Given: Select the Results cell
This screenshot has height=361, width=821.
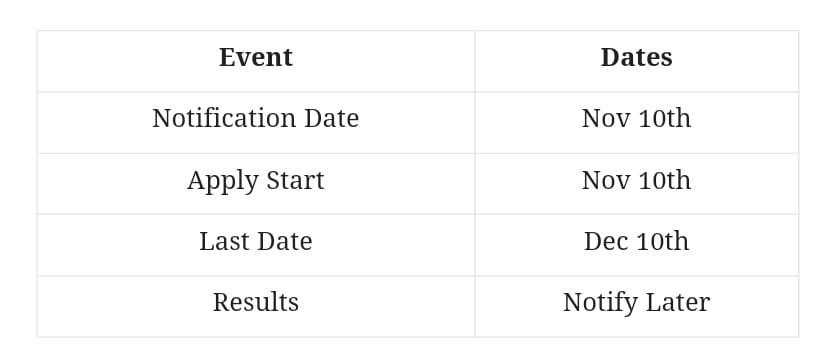Looking at the screenshot, I should [256, 302].
